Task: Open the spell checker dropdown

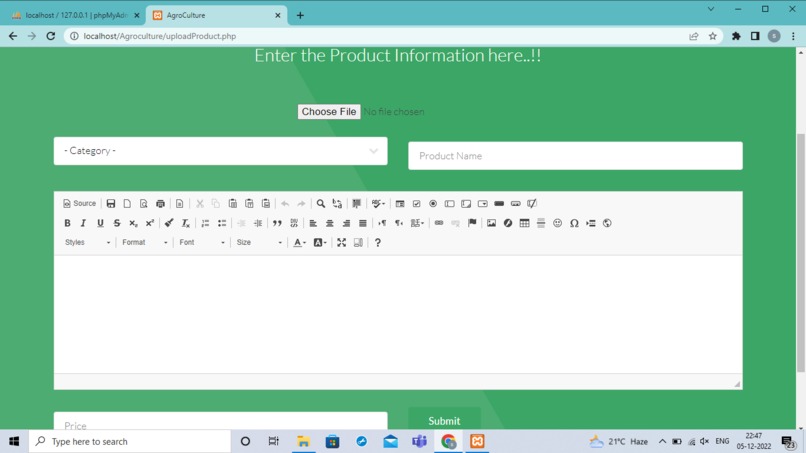Action: tap(378, 204)
